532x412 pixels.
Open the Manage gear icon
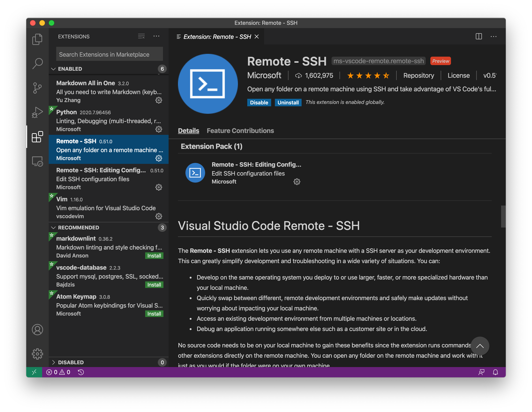(37, 354)
